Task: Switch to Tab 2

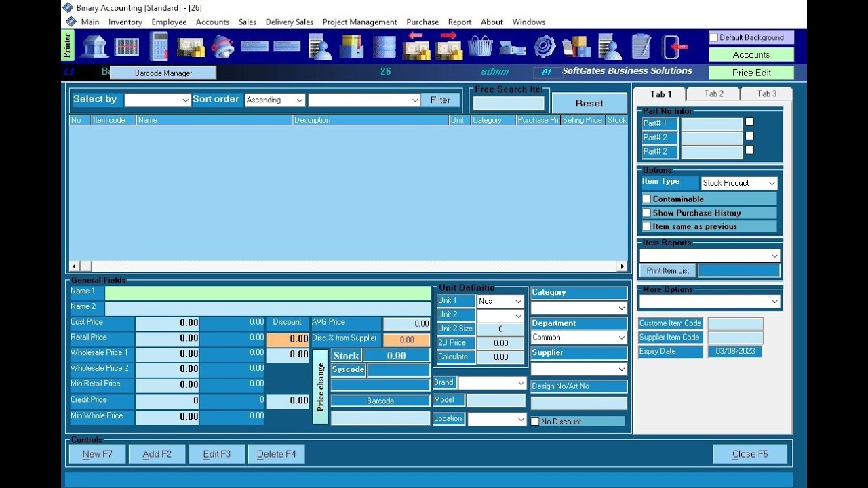Action: click(713, 94)
